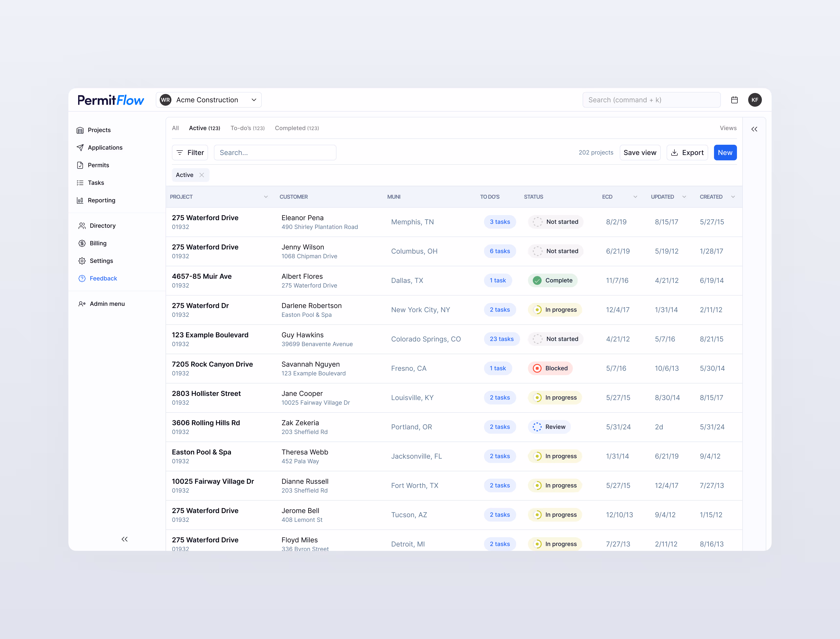Click the WR workspace avatar badge

tap(166, 100)
